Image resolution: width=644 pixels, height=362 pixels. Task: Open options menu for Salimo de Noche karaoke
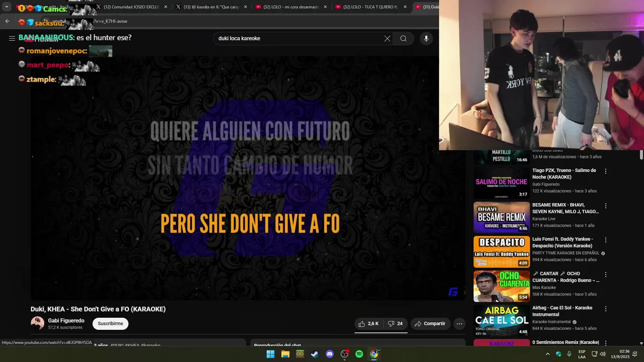tap(606, 171)
